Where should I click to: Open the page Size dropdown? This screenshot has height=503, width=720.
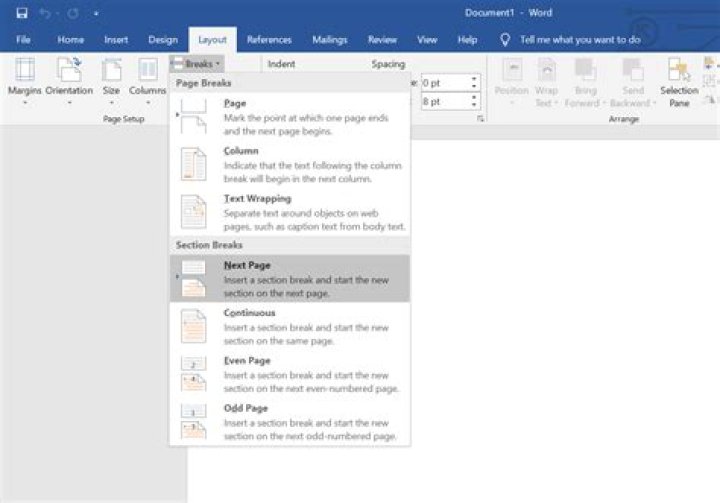tap(112, 82)
